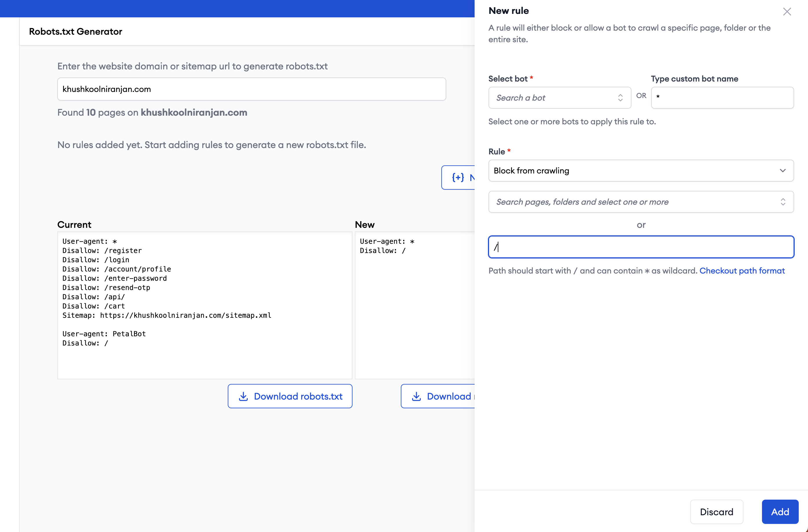This screenshot has width=808, height=532.
Task: Open Checkout path format link
Action: click(x=742, y=271)
